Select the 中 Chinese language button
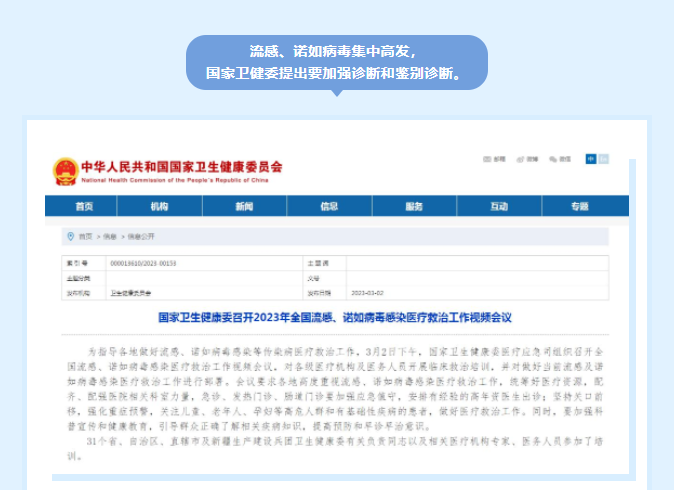 (x=591, y=159)
